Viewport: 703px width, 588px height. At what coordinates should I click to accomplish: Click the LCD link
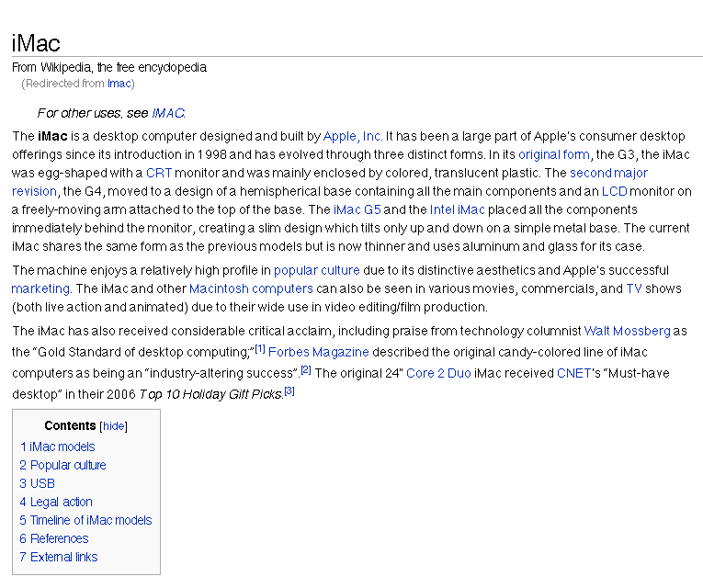coord(614,191)
